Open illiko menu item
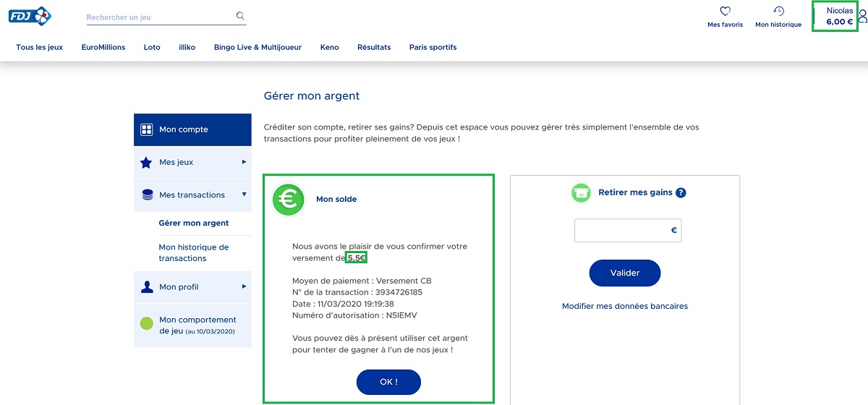This screenshot has height=405, width=868. [x=187, y=47]
